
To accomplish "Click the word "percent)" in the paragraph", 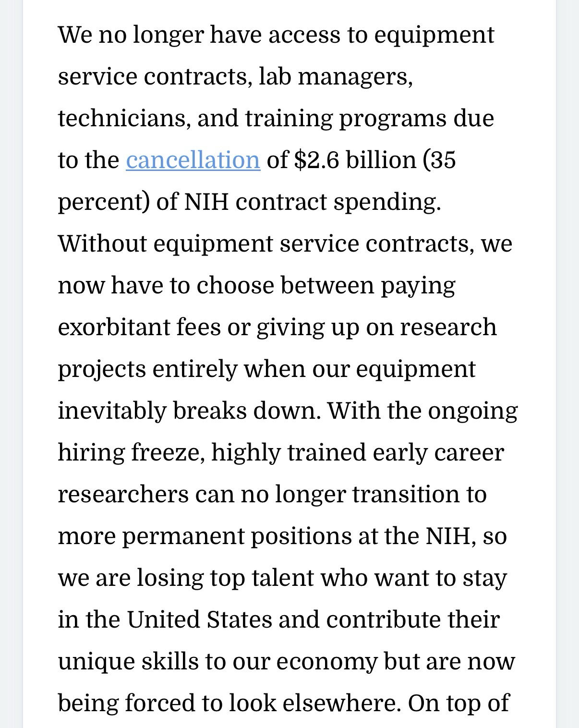I will click(103, 202).
